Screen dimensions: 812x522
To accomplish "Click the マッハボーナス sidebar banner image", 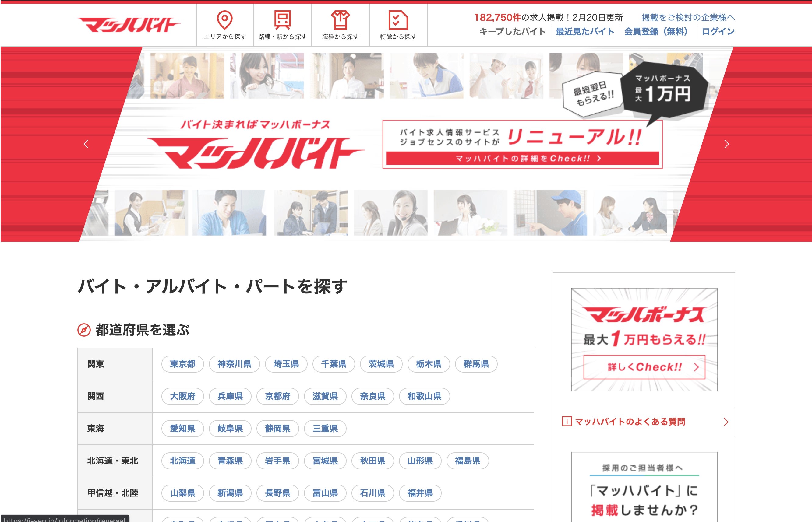I will [644, 339].
